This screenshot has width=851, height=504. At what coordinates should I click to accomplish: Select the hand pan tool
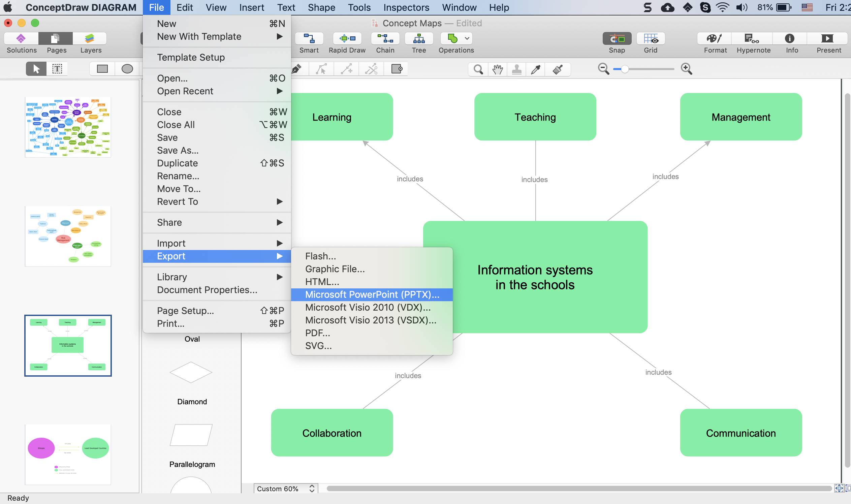(498, 69)
